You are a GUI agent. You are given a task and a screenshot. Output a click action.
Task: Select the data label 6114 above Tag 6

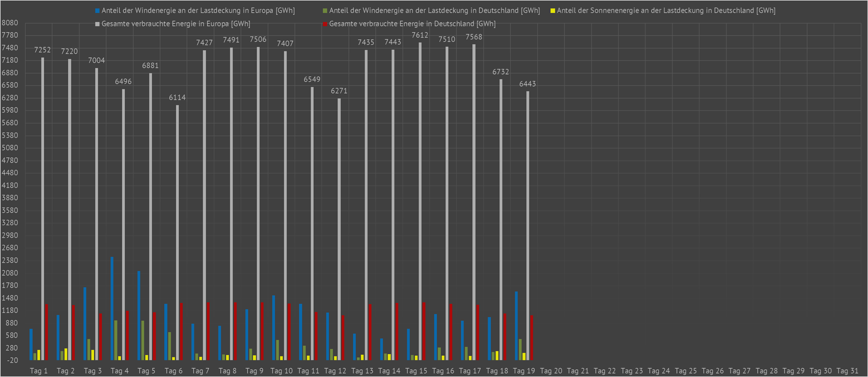tap(177, 97)
